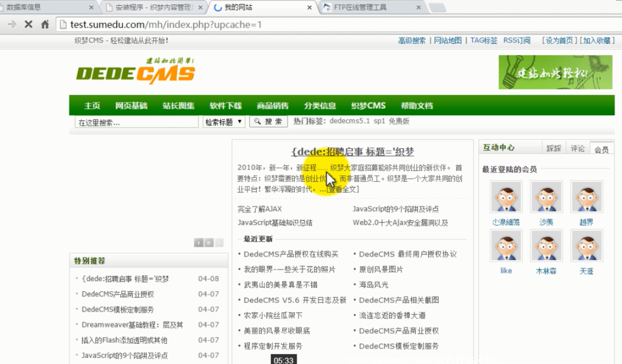Screen dimensions: 622x364
Task: Open member 沙漠's avatar
Action: pyautogui.click(x=546, y=196)
